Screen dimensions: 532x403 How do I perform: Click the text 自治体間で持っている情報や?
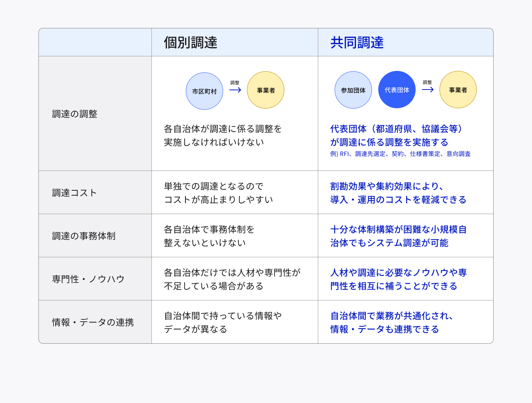[223, 316]
